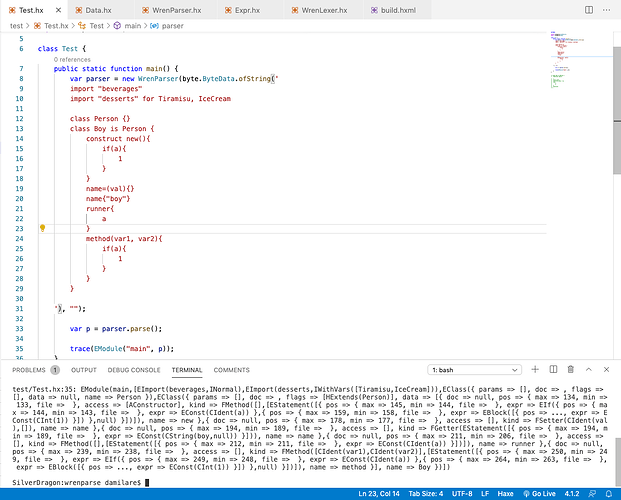Close the Test.hx tab
This screenshot has height=500, width=621.
coord(59,9)
